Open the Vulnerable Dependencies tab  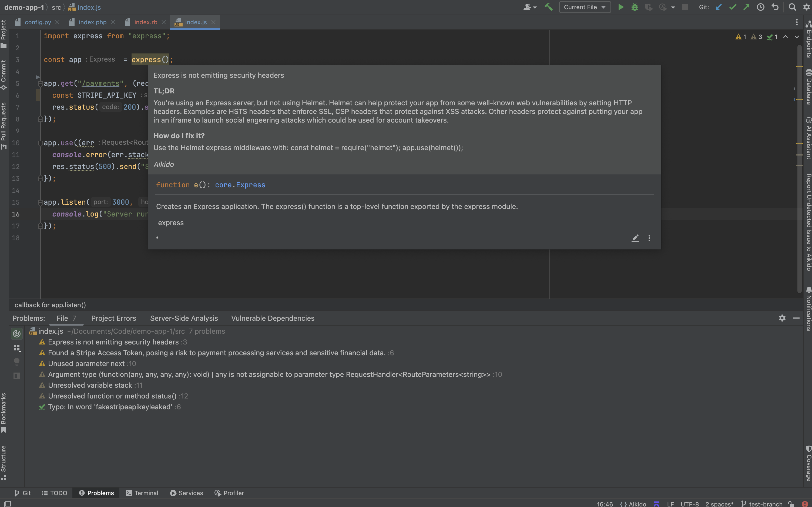pyautogui.click(x=273, y=318)
